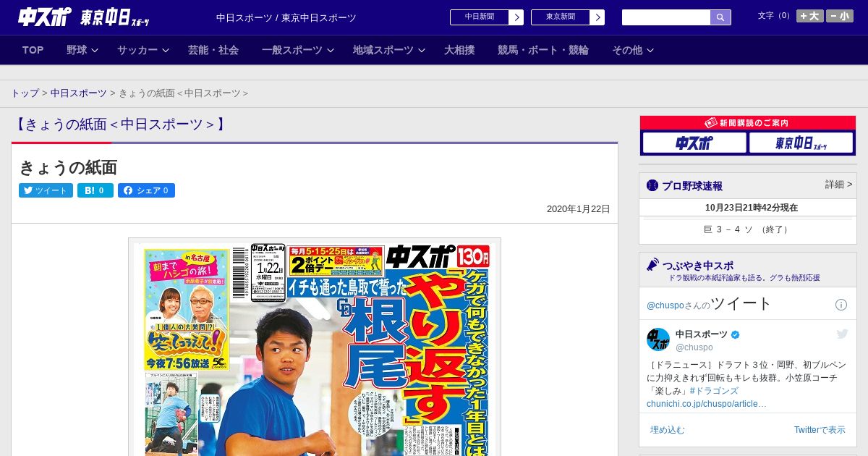Click the verified badge beside 中日スポーツ

(x=736, y=334)
